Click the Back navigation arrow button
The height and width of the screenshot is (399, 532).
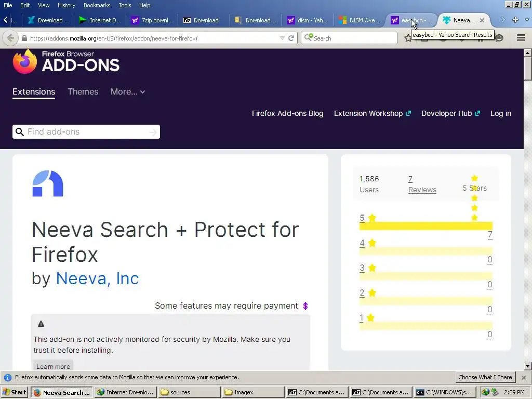click(10, 38)
